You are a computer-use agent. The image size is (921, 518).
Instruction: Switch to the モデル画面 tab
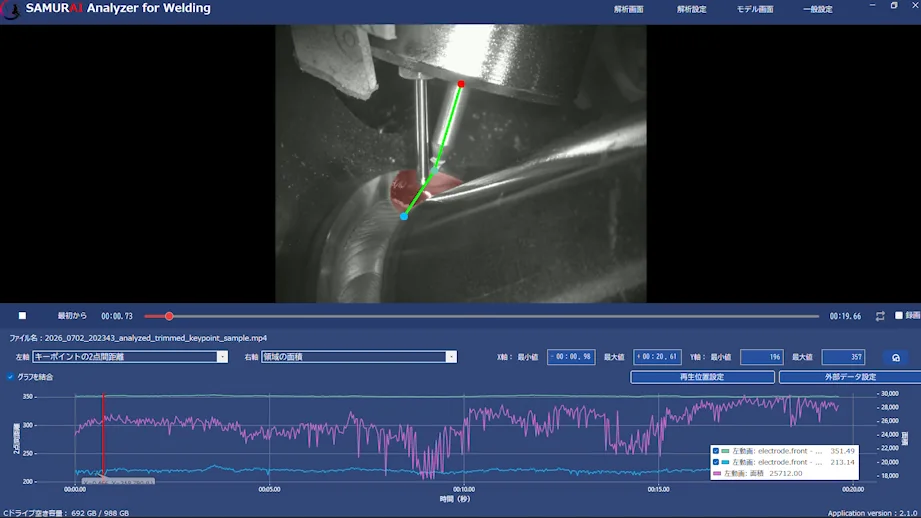pyautogui.click(x=755, y=9)
